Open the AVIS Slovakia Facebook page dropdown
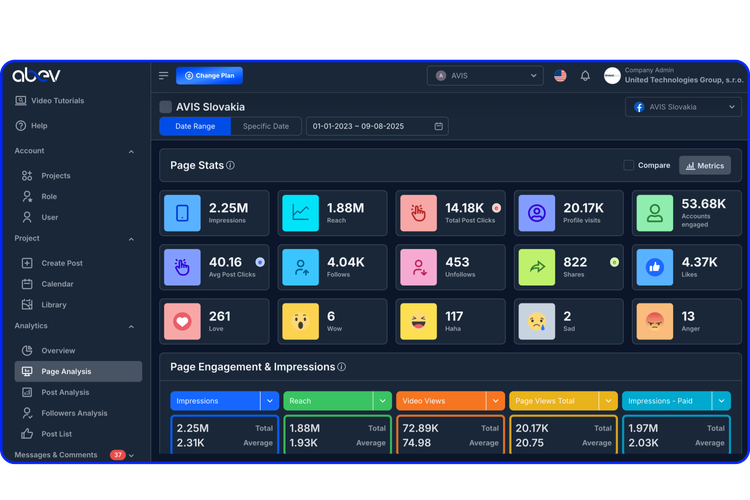The image size is (750, 500). pyautogui.click(x=683, y=107)
